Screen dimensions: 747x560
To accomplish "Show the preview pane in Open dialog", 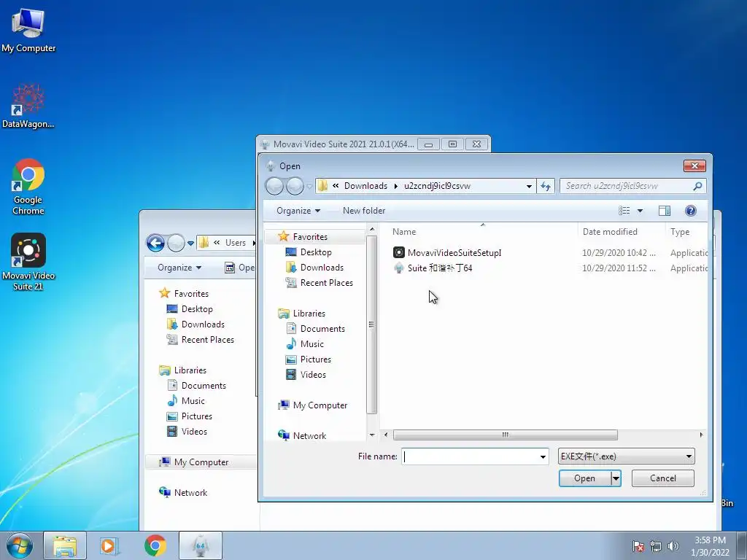I will click(665, 211).
